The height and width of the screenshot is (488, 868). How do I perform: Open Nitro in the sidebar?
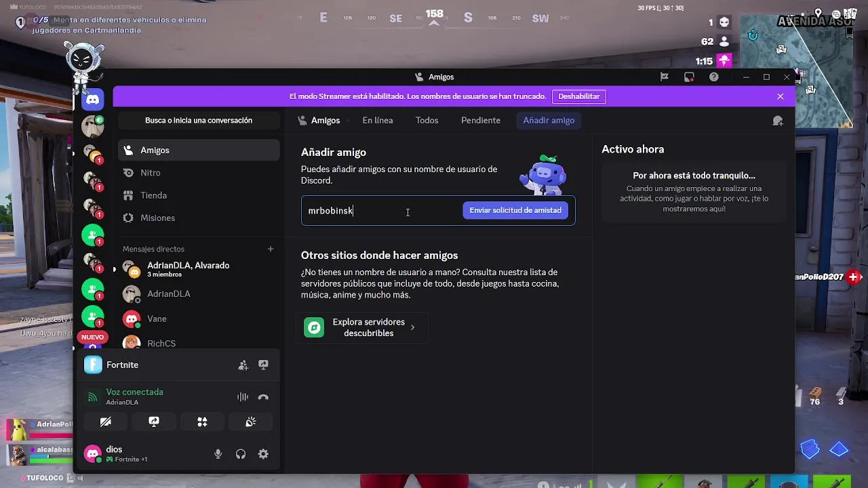pyautogui.click(x=199, y=173)
